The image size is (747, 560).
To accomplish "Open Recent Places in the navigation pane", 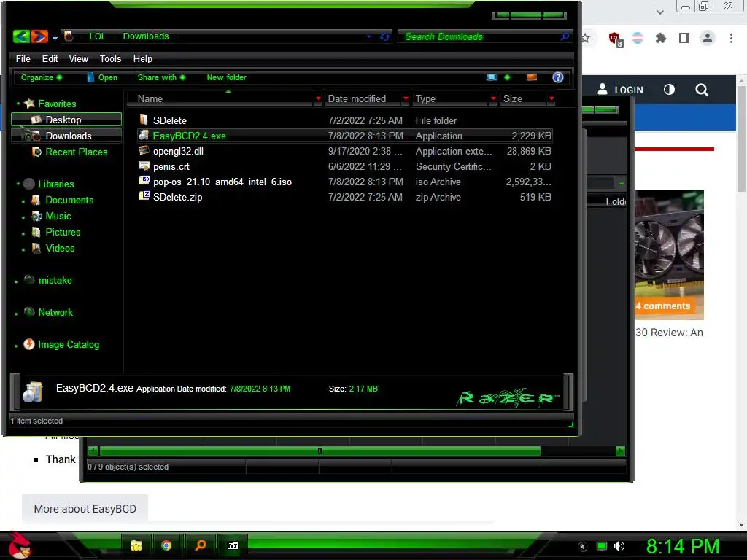I will pyautogui.click(x=76, y=152).
